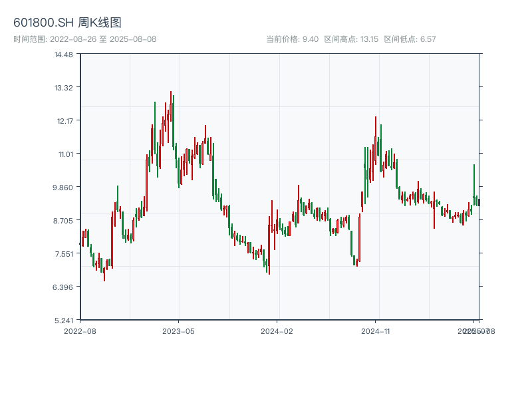This screenshot has height=399, width=532.
Task: Click the 8.705 y-axis value
Action: coord(63,221)
